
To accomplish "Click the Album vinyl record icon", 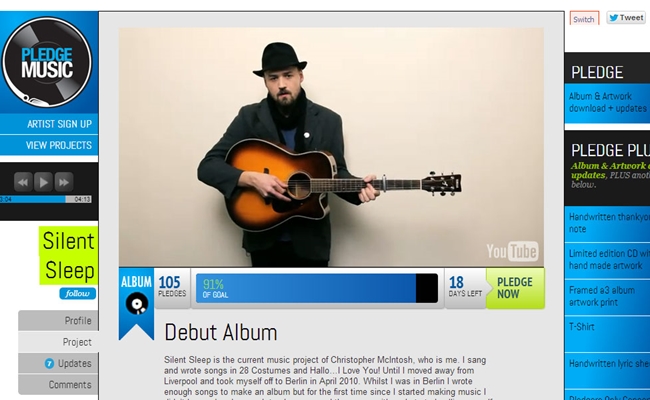I will tap(137, 303).
